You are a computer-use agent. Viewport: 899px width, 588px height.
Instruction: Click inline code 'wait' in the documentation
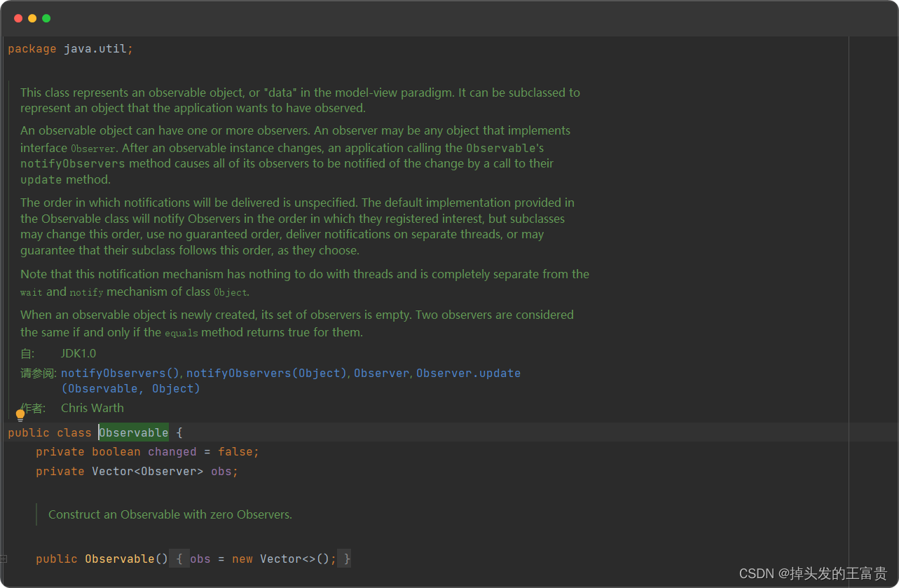pos(32,292)
